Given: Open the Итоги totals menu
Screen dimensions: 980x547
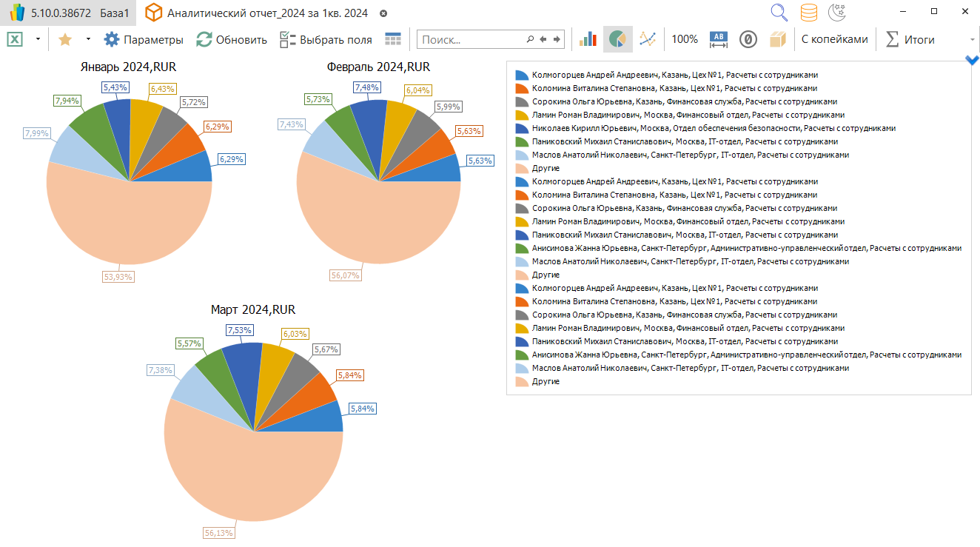Looking at the screenshot, I should click(910, 39).
